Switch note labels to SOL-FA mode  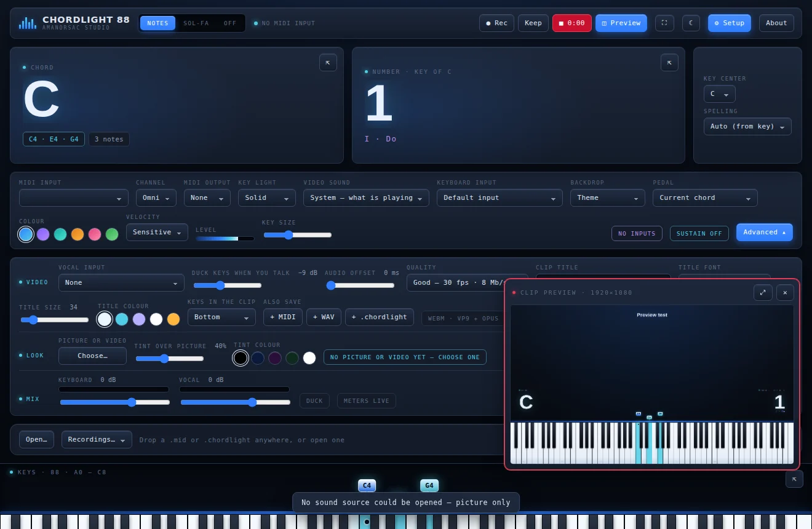tap(196, 23)
